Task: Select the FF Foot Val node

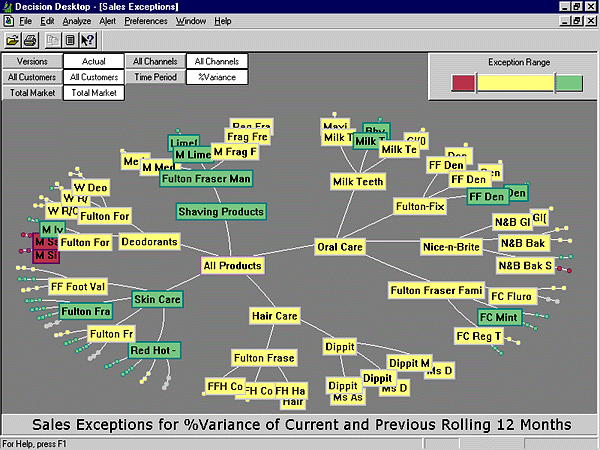Action: point(78,287)
